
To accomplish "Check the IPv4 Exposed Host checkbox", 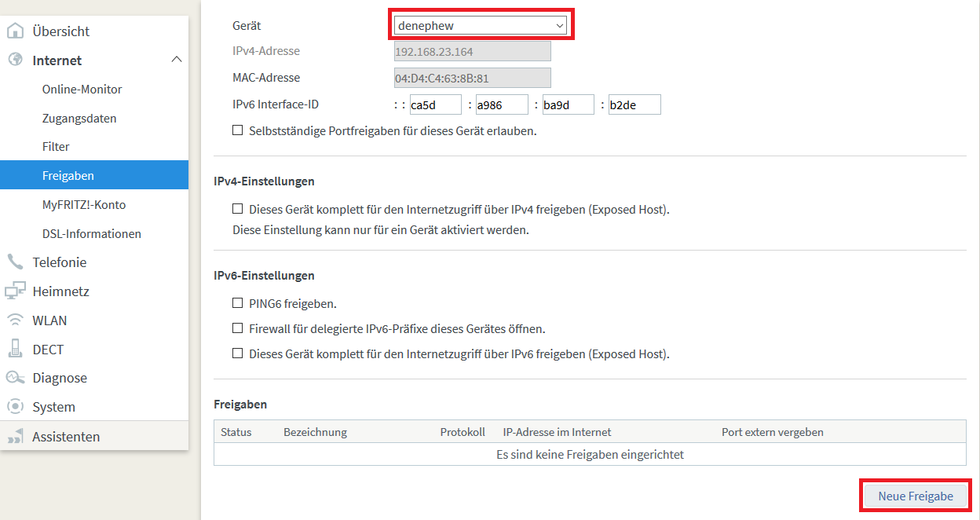I will 237,210.
